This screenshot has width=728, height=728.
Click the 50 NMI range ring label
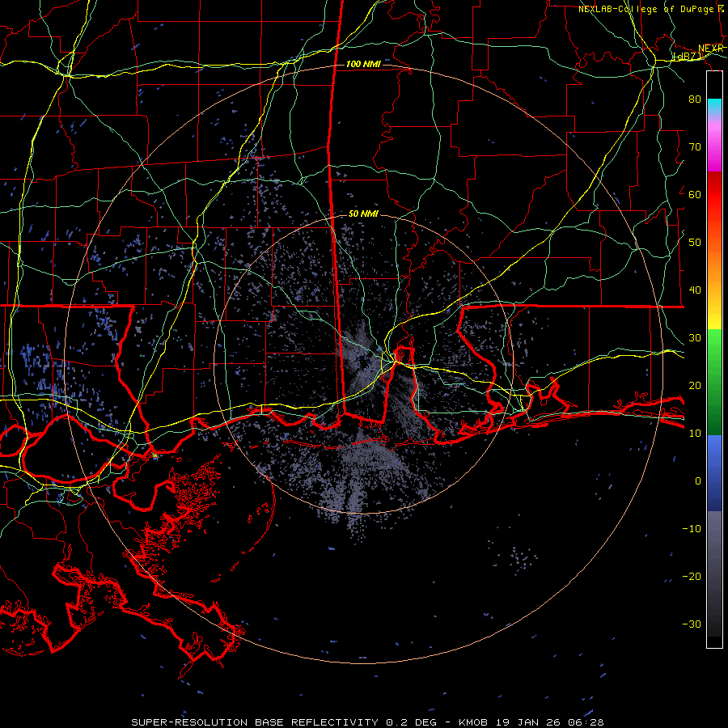coord(363,214)
